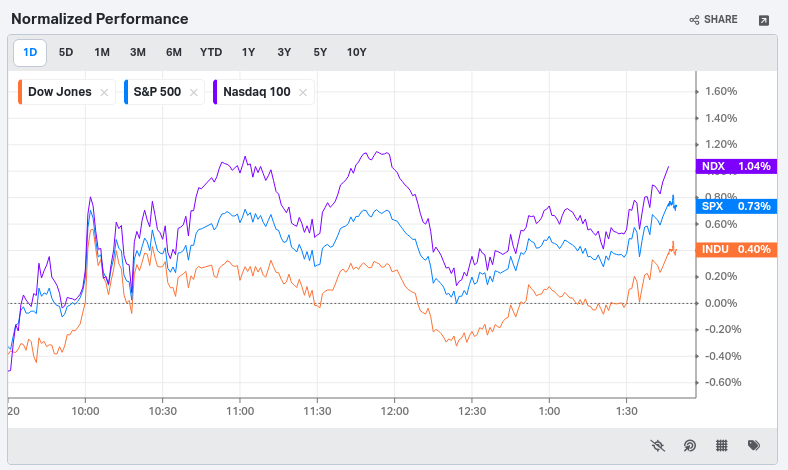This screenshot has width=788, height=470.
Task: Remove the Nasdaq 100 series
Action: pos(303,92)
